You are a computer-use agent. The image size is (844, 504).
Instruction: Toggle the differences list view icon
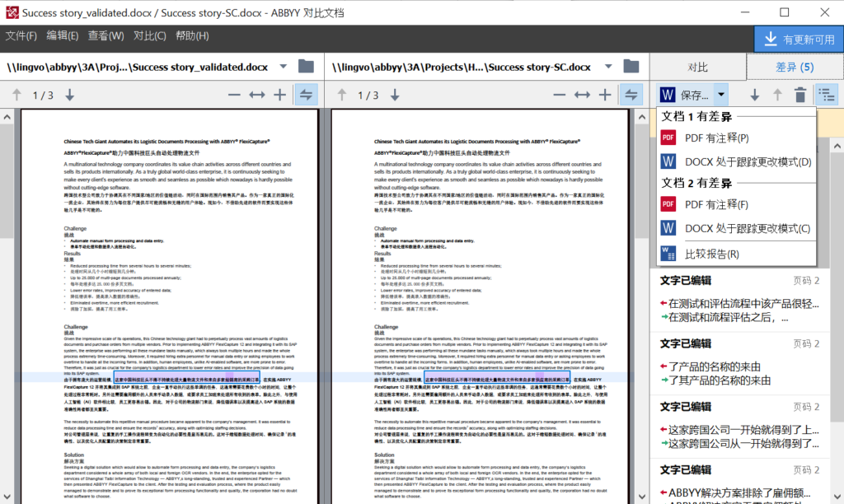827,95
